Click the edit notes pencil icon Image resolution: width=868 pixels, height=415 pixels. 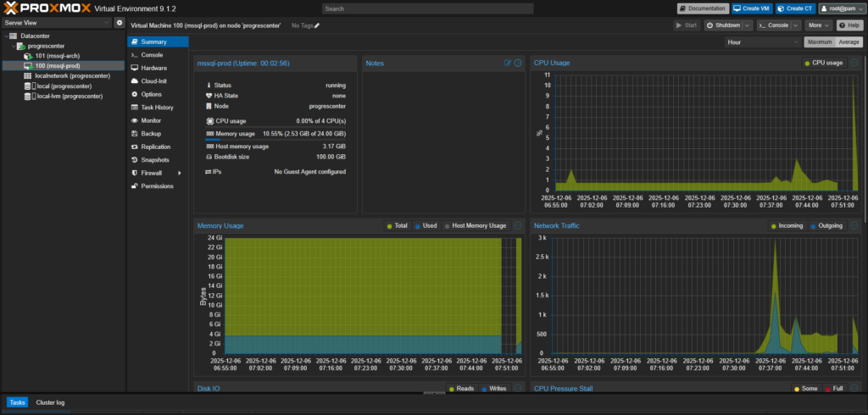coord(508,63)
